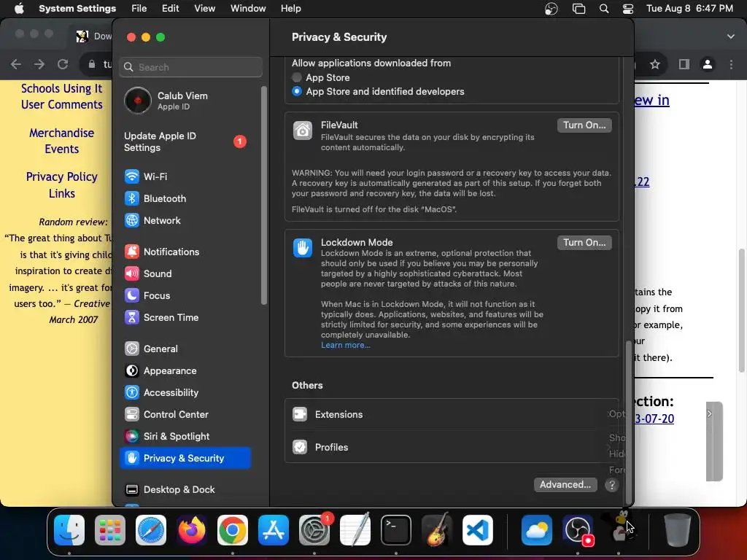Click the Privacy pane scrollbar
This screenshot has width=747, height=560.
pos(629,421)
